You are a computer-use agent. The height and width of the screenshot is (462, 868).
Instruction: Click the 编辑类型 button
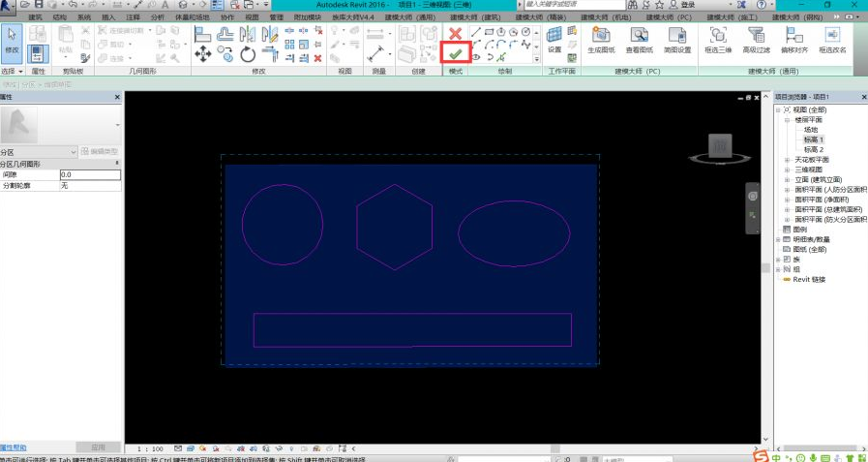(x=100, y=152)
